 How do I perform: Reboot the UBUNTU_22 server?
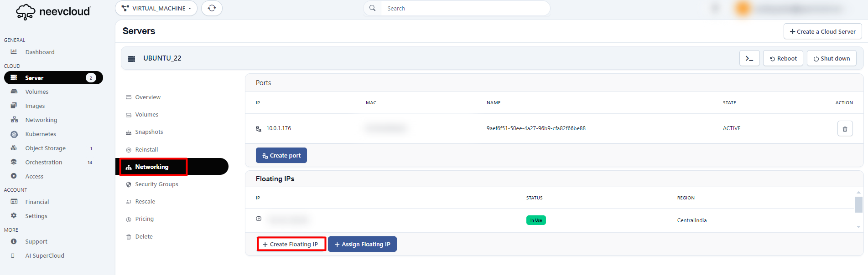pyautogui.click(x=783, y=58)
